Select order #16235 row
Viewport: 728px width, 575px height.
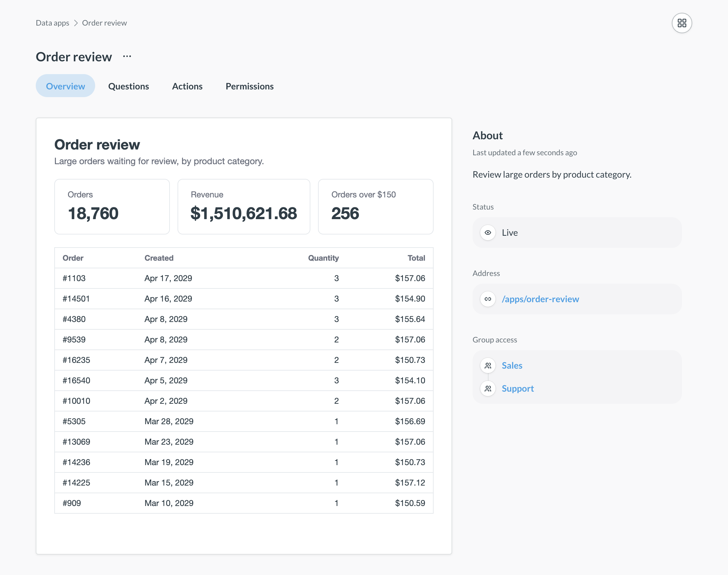pos(244,360)
